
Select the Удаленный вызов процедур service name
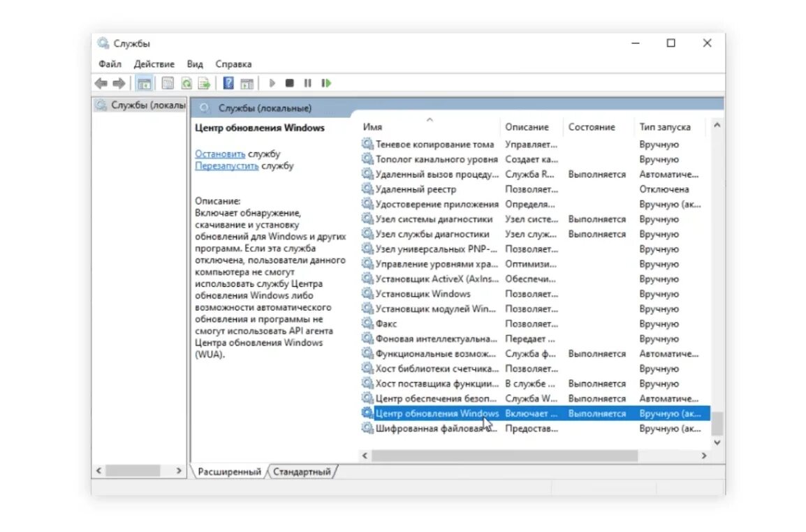(437, 175)
